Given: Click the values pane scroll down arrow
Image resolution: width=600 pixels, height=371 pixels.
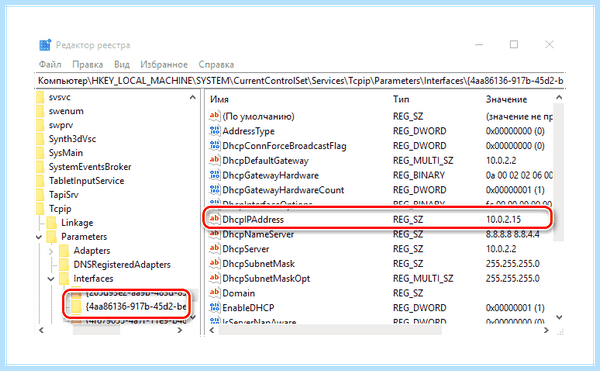Looking at the screenshot, I should [559, 317].
